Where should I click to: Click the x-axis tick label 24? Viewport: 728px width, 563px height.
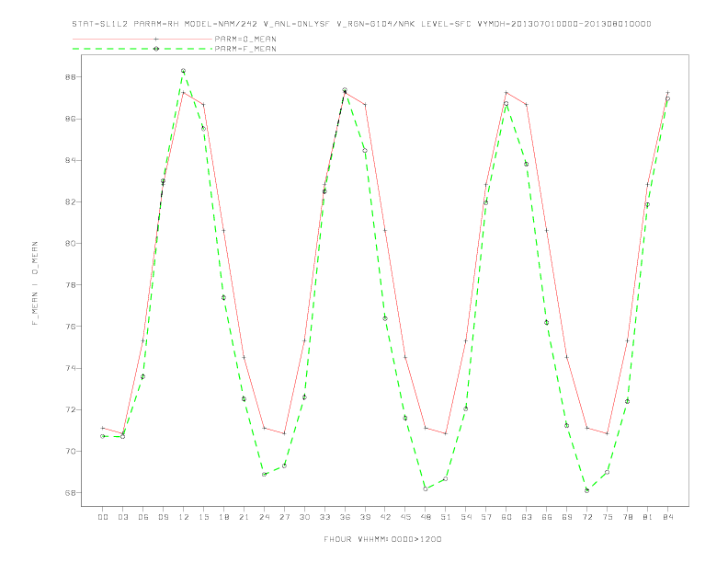pos(264,517)
